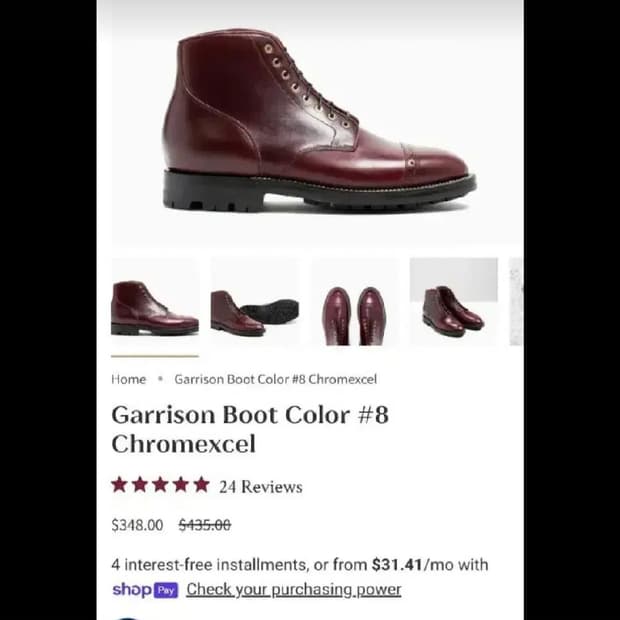Click the first star in the rating

[x=119, y=485]
